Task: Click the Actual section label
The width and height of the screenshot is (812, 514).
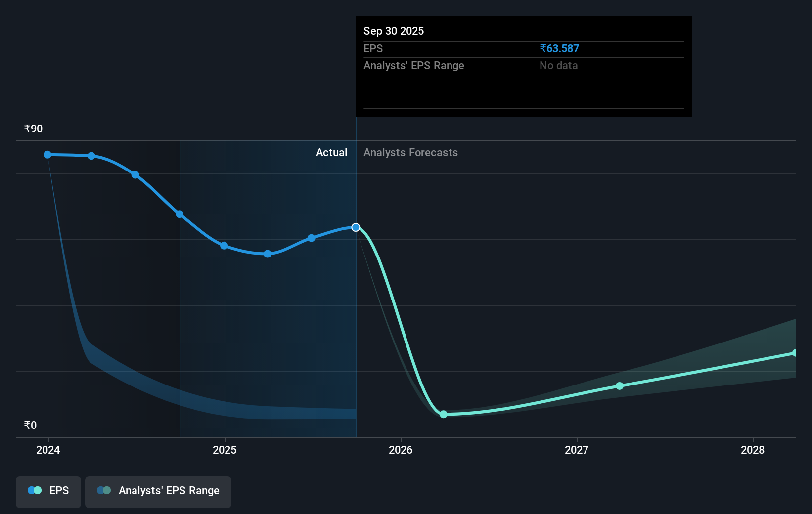Action: pos(331,153)
